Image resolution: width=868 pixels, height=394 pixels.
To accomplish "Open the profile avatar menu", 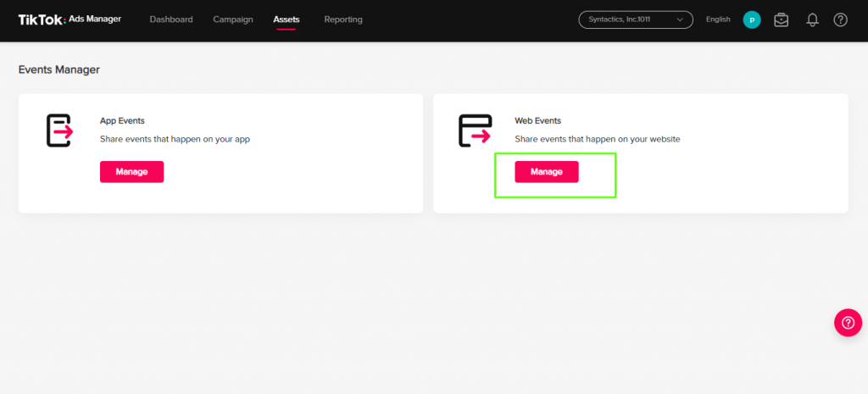I will (x=752, y=20).
